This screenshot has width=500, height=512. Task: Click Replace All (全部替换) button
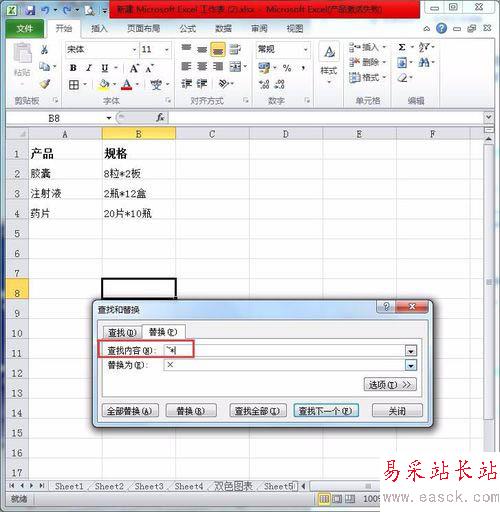(x=130, y=411)
